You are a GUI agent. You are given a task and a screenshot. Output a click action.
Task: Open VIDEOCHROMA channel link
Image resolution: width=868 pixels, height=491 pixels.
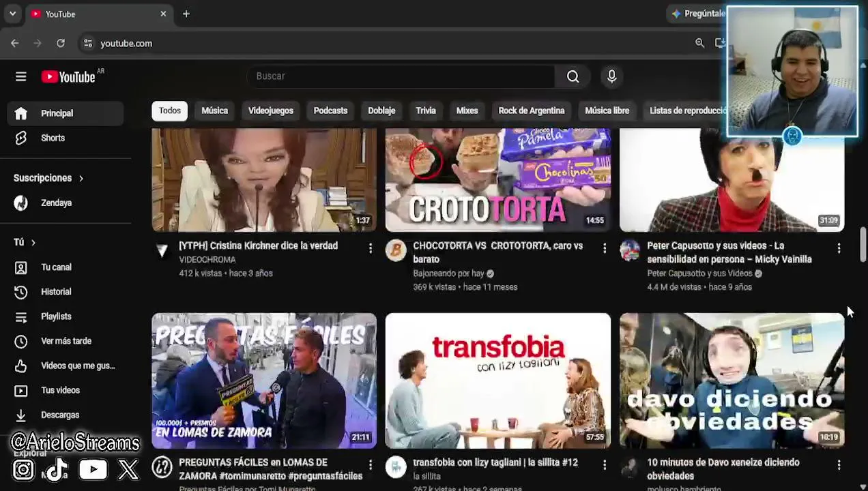coord(207,260)
